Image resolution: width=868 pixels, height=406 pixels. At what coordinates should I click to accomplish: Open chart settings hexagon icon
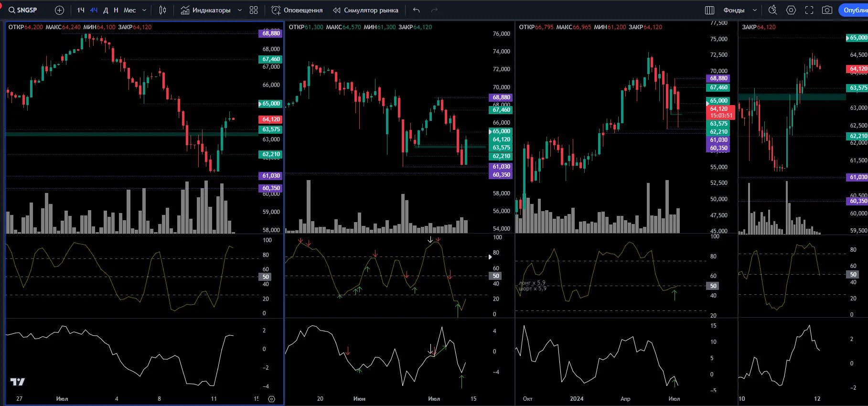(791, 10)
